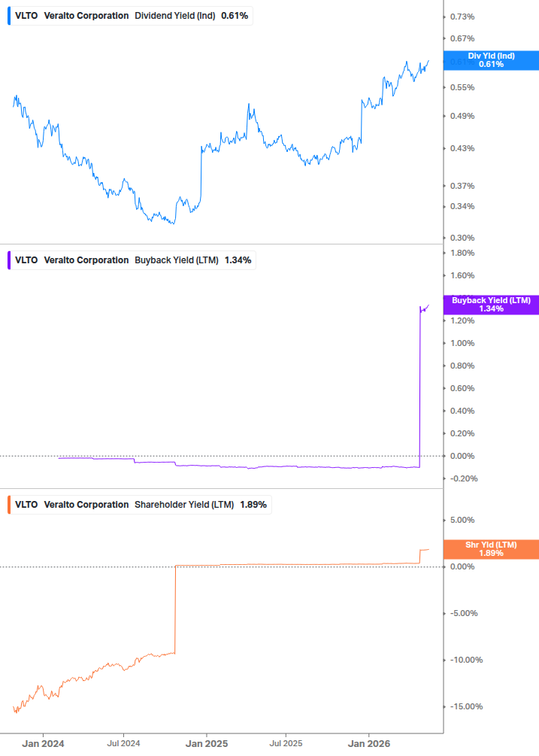
Task: Click the 0.40% axis label
Action: click(462, 411)
